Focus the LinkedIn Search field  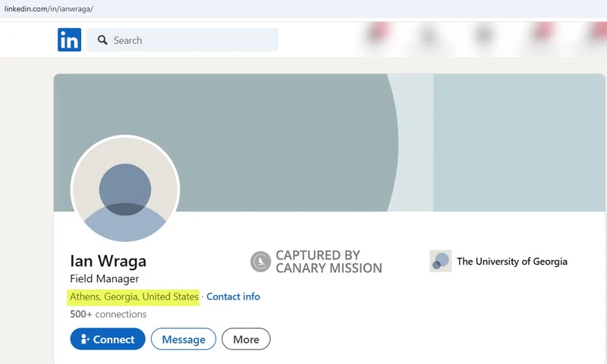(x=182, y=40)
